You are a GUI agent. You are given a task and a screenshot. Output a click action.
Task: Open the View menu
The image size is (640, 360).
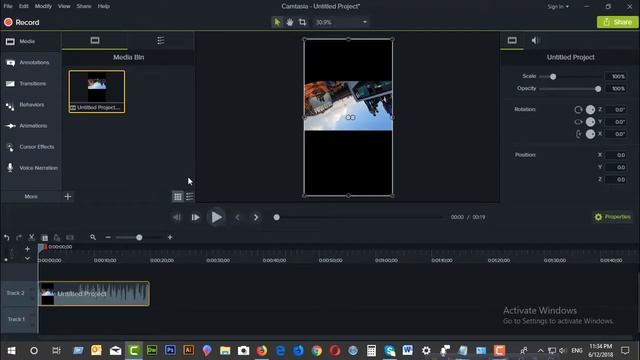[64, 6]
